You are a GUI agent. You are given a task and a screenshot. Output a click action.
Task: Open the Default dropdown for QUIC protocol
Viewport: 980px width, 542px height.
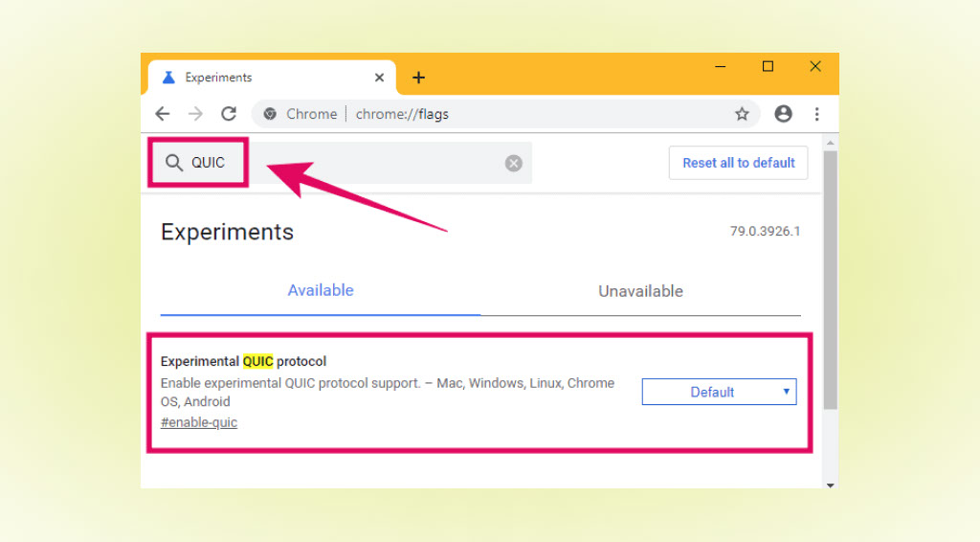point(720,392)
